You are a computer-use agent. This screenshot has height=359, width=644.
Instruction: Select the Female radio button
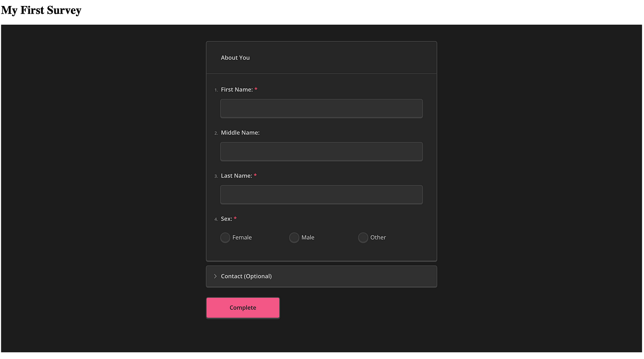pos(225,237)
